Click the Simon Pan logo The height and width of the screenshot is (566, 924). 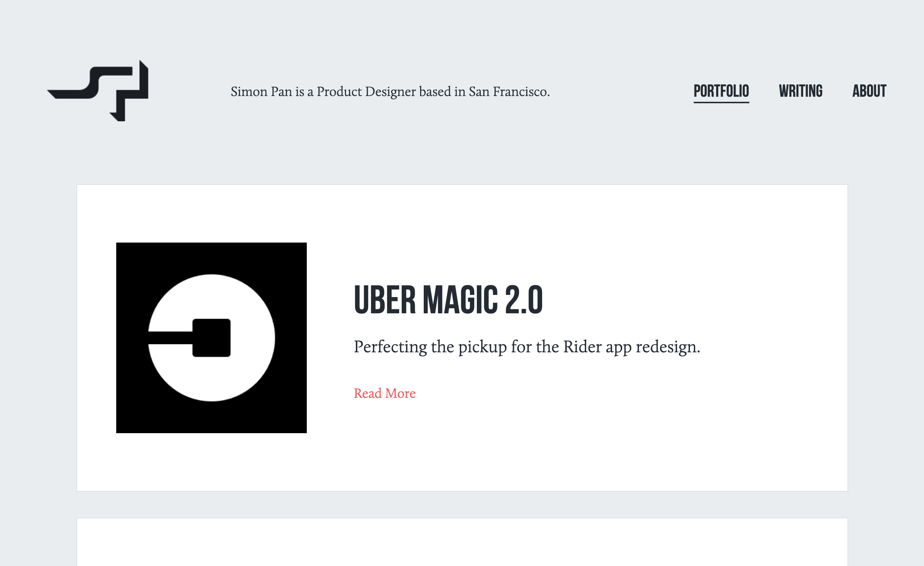[98, 91]
